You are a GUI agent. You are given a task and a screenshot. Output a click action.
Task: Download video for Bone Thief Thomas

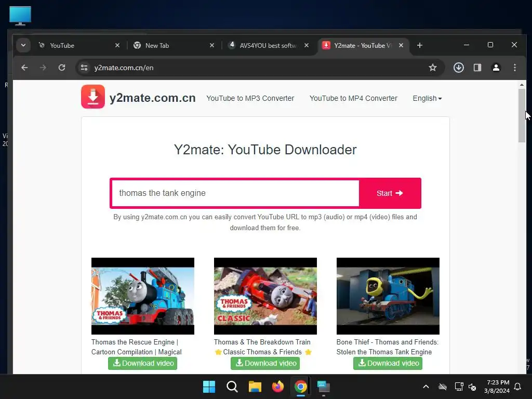click(x=388, y=363)
